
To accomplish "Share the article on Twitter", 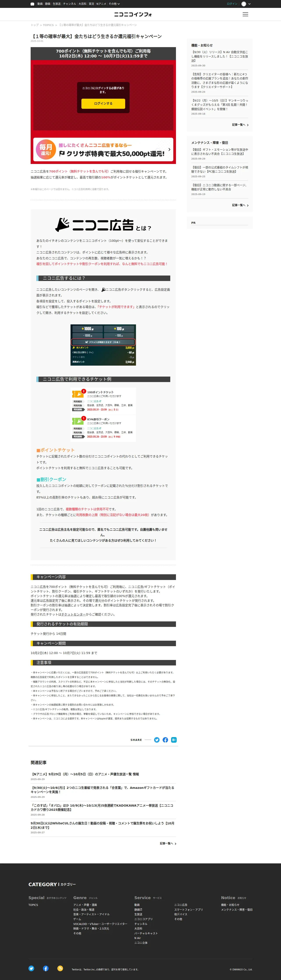I will click(x=156, y=740).
